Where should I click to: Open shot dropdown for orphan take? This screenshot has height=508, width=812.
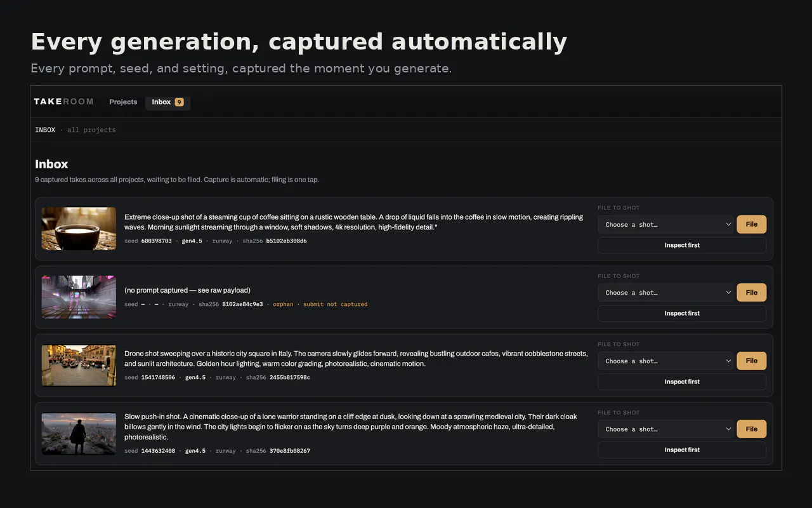[665, 293]
